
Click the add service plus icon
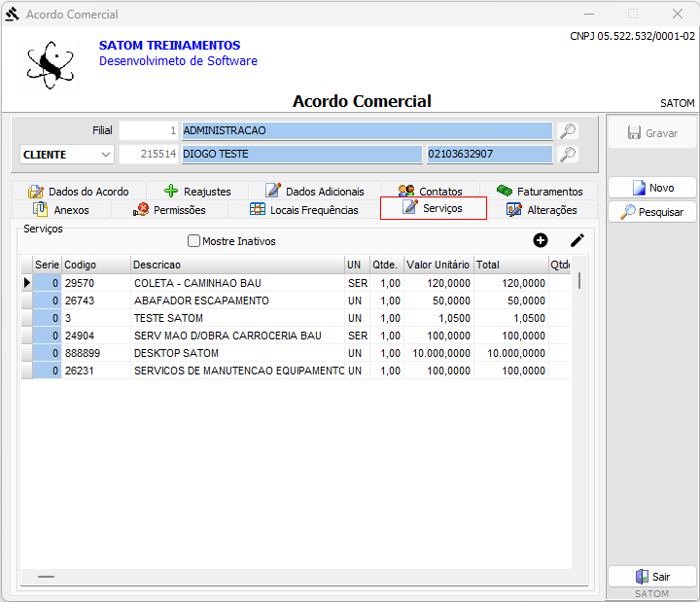click(x=541, y=240)
